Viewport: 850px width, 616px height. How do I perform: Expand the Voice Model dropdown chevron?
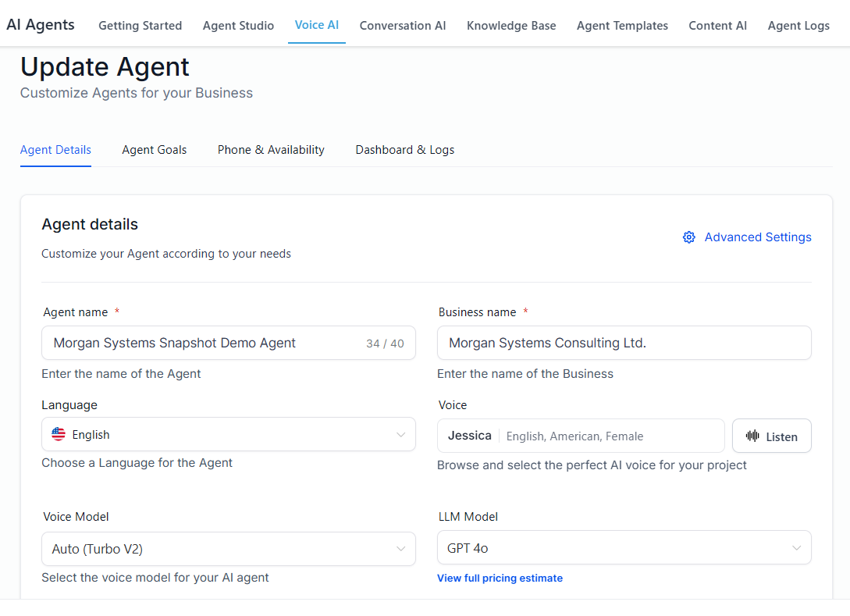coord(400,549)
